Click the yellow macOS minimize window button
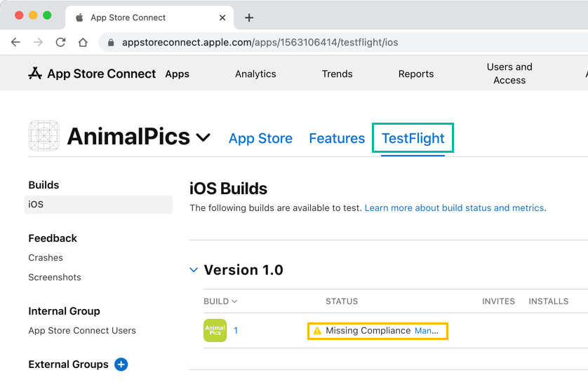This screenshot has height=382, width=588. point(33,15)
